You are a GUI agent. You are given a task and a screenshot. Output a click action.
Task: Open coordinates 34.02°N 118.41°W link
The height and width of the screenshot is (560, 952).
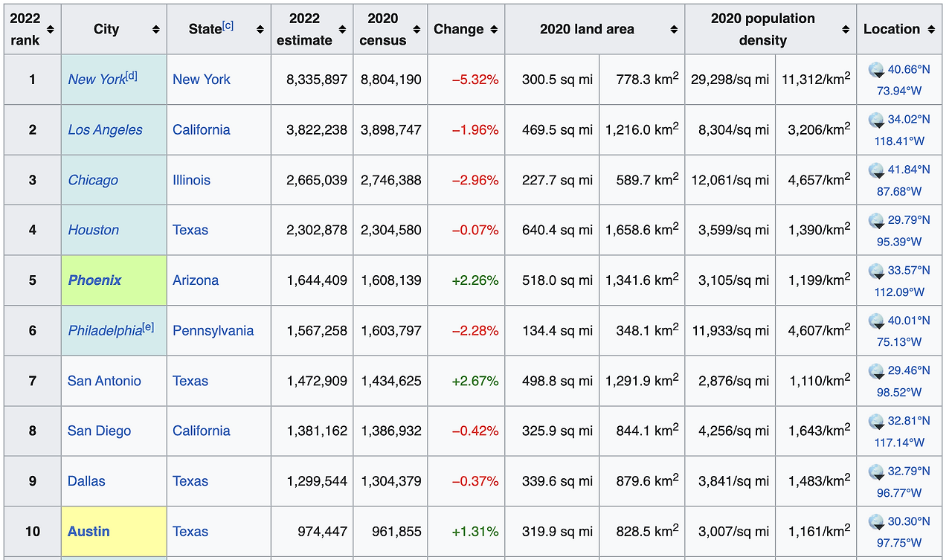(x=899, y=129)
